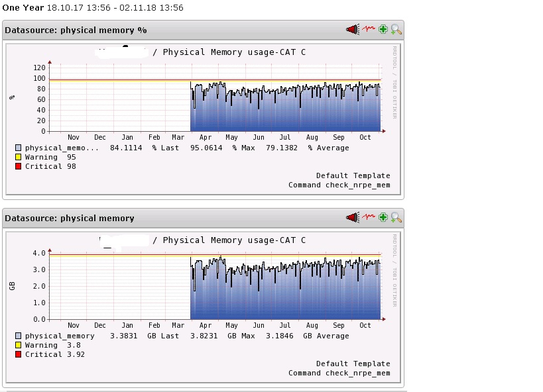Click the yellow Warning 3.8 legend swatch
The image size is (543, 392).
[x=19, y=346]
